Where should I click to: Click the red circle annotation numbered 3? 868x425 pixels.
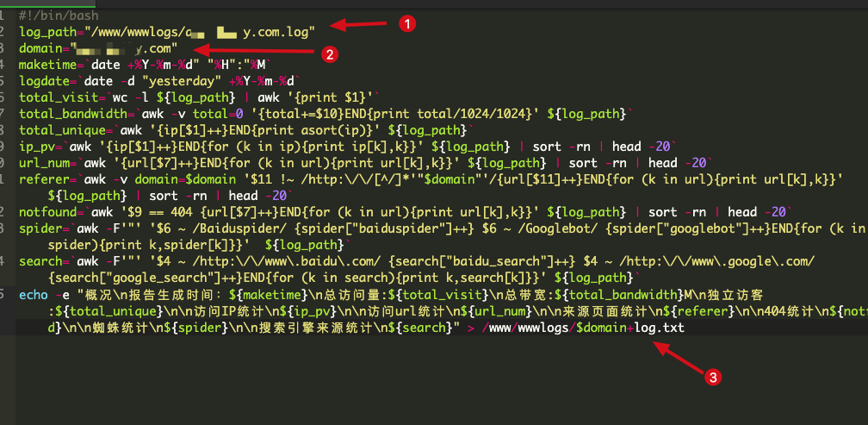tap(712, 376)
